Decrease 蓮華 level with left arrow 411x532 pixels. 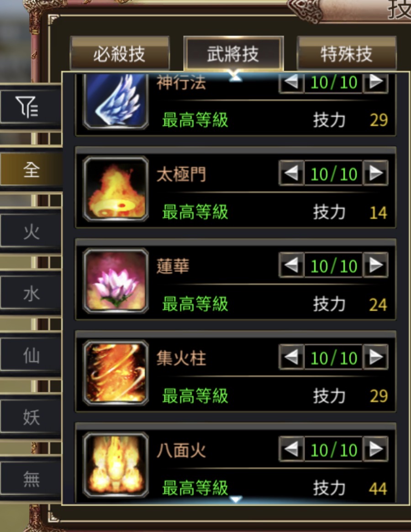coord(291,266)
